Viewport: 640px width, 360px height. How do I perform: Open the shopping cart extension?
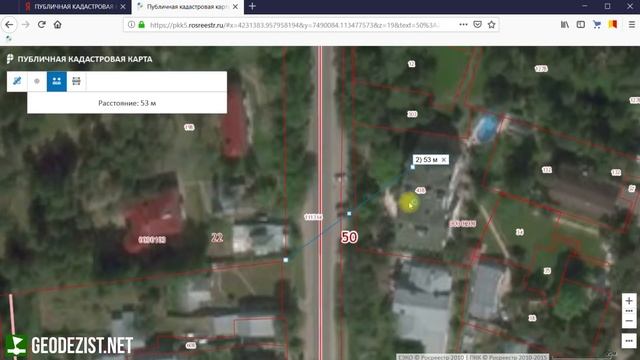pos(597,24)
